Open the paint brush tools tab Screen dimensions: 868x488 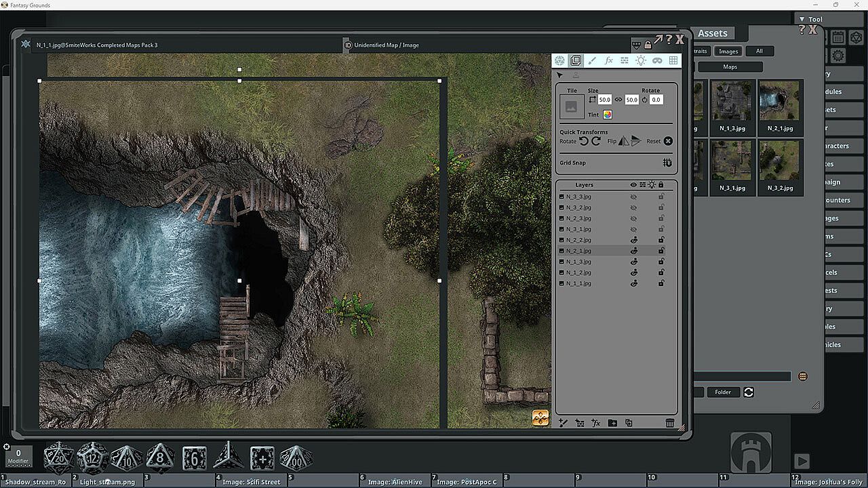point(592,61)
